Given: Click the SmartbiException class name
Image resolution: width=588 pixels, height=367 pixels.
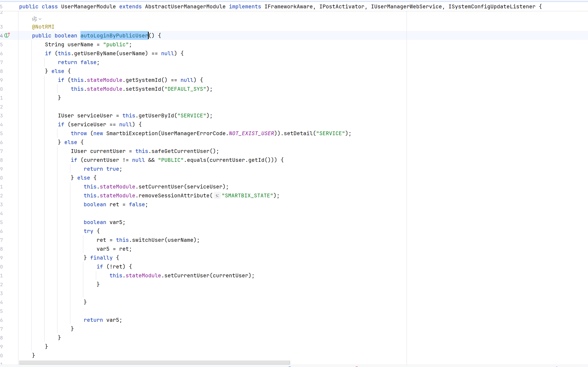Looking at the screenshot, I should (132, 133).
